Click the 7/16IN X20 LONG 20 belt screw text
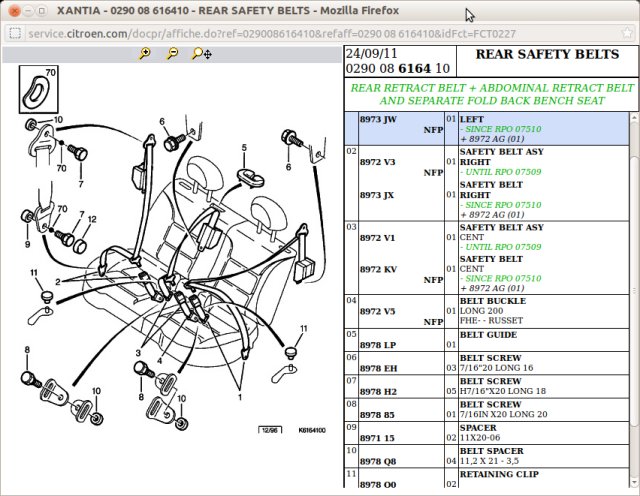The width and height of the screenshot is (640, 496). [503, 414]
